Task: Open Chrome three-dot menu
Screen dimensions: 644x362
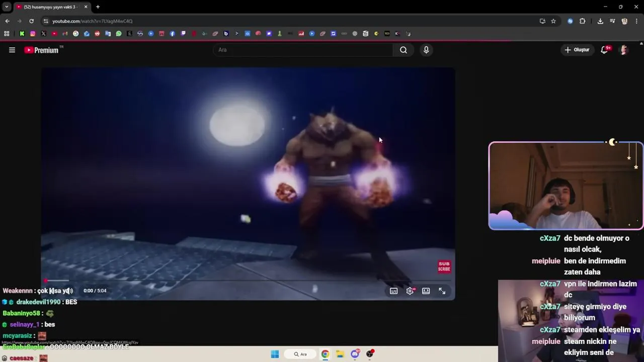Action: click(636, 21)
